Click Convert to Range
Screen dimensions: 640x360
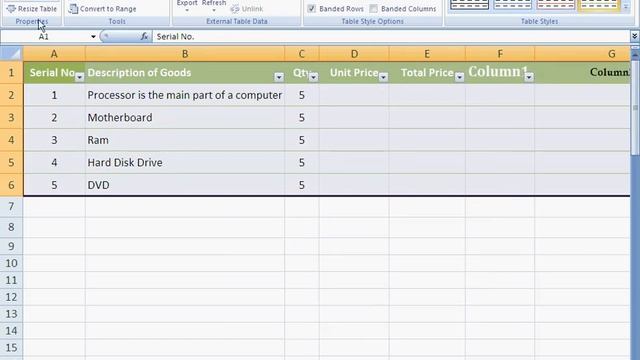click(102, 9)
